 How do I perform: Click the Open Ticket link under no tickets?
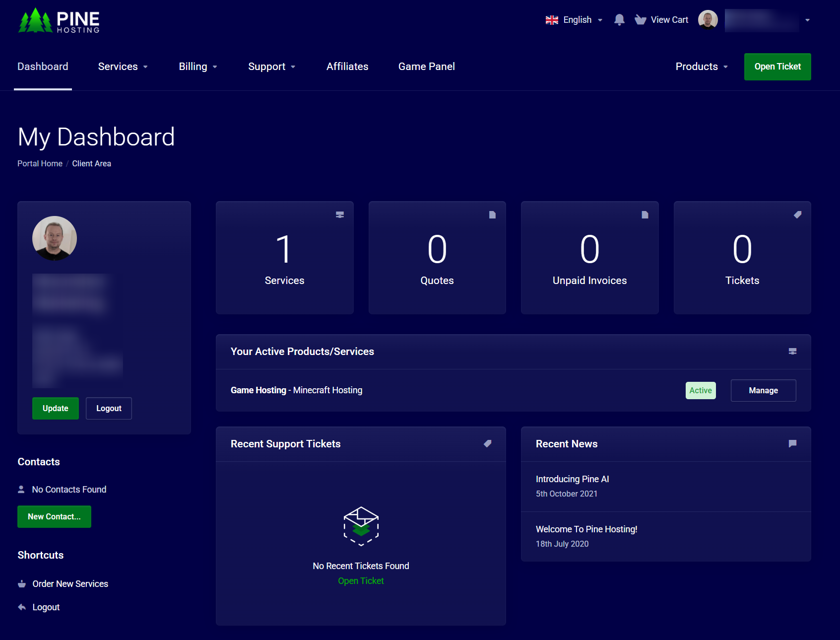pyautogui.click(x=361, y=581)
